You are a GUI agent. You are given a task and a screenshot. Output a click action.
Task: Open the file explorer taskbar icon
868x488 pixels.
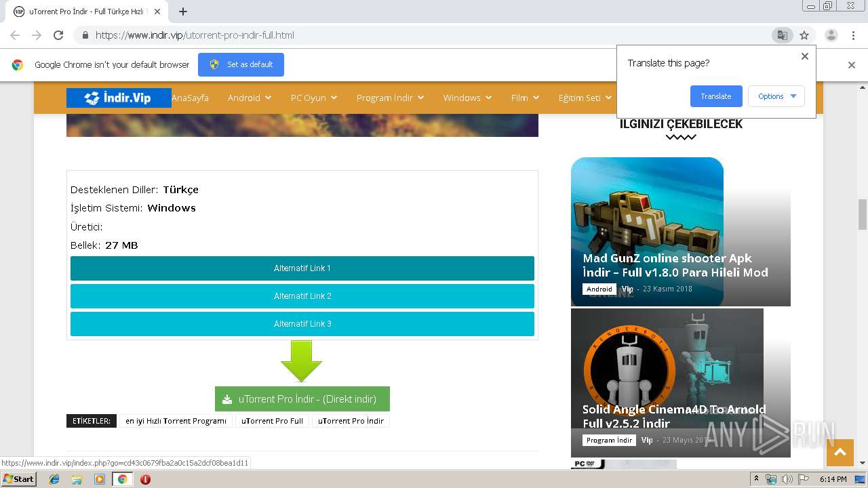(77, 479)
